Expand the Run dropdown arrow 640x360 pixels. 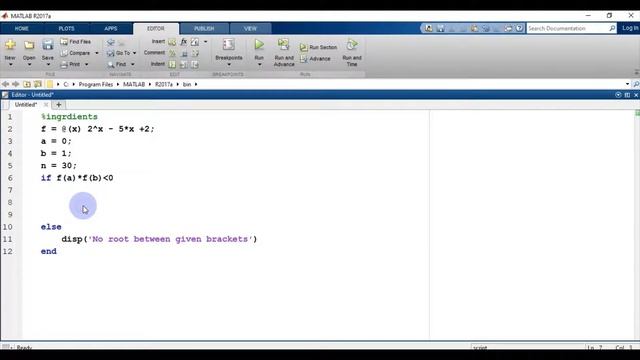(x=259, y=65)
